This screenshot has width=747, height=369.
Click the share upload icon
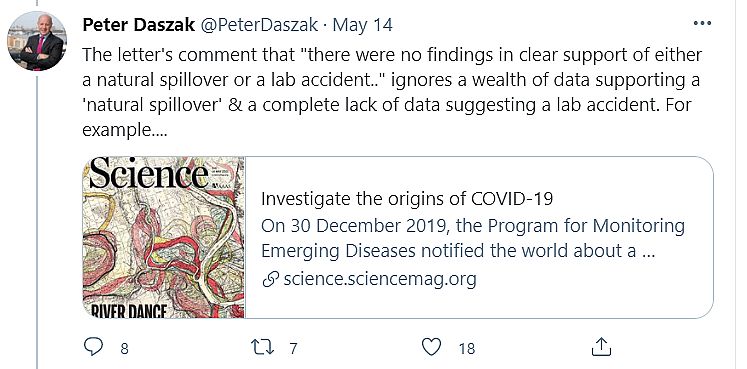[601, 347]
